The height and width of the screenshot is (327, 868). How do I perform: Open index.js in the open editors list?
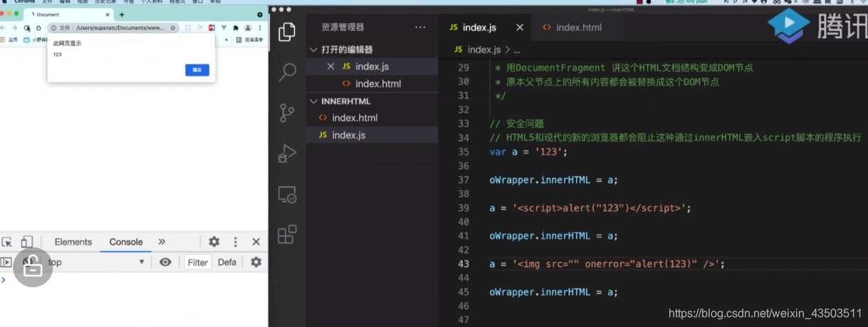(372, 66)
